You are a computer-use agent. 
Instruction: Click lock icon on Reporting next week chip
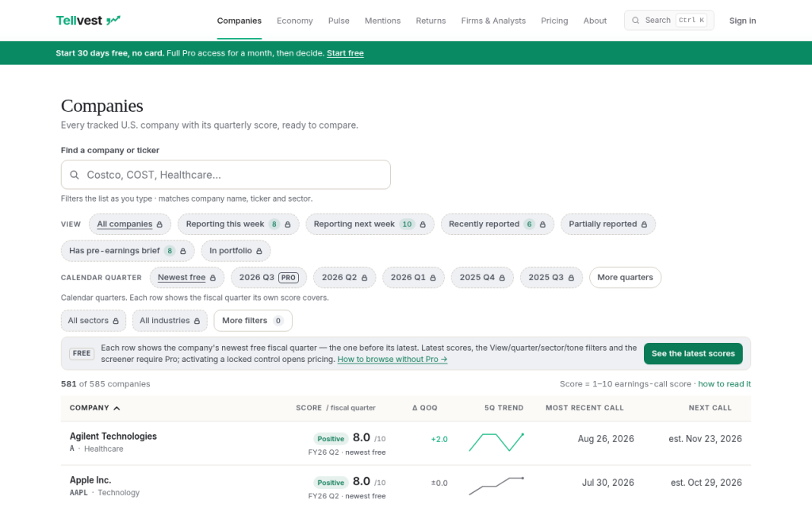pos(423,225)
